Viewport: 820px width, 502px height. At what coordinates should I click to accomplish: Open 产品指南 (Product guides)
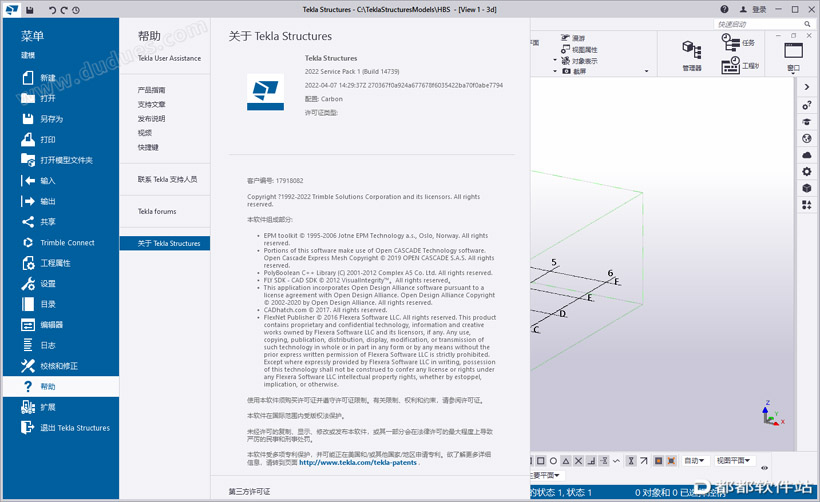(152, 90)
